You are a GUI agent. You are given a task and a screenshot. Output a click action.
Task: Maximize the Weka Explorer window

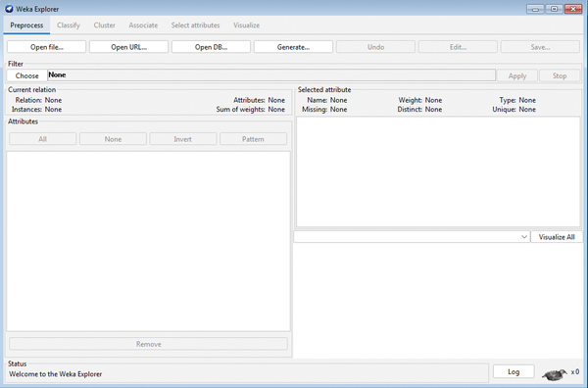click(554, 9)
